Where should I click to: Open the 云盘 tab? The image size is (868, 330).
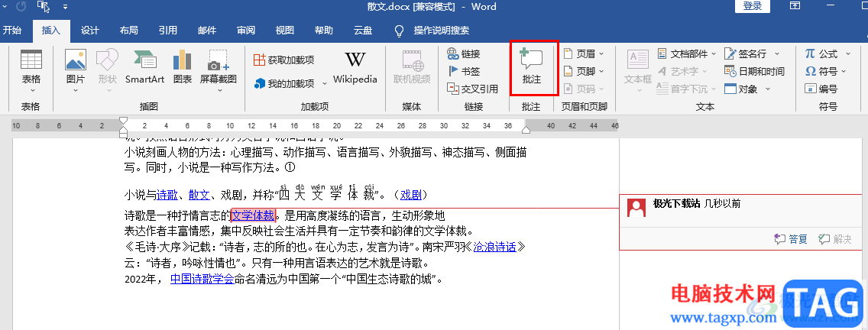363,31
